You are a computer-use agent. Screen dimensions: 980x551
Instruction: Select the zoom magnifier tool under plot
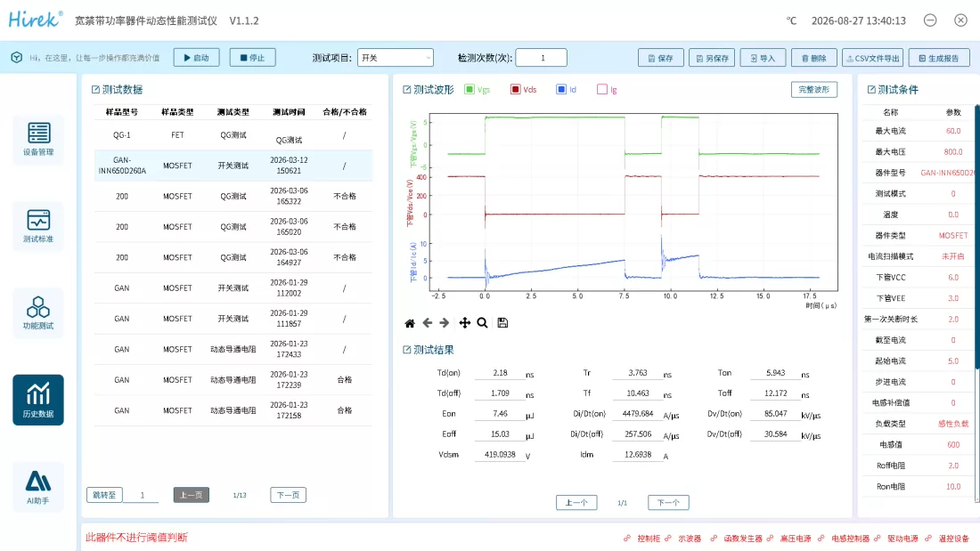(x=482, y=323)
